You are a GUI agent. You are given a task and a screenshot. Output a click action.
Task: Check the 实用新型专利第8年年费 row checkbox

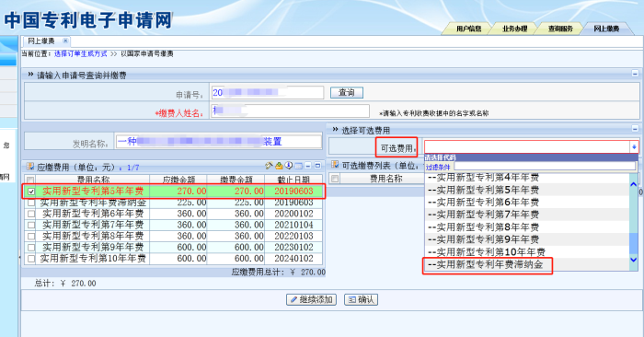(x=31, y=237)
